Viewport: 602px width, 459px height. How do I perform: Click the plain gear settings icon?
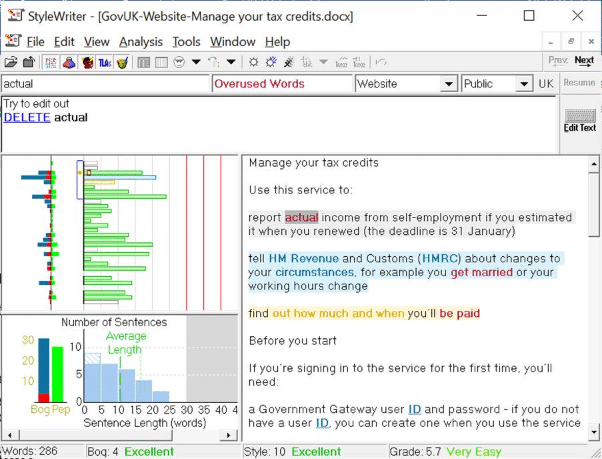coord(253,62)
